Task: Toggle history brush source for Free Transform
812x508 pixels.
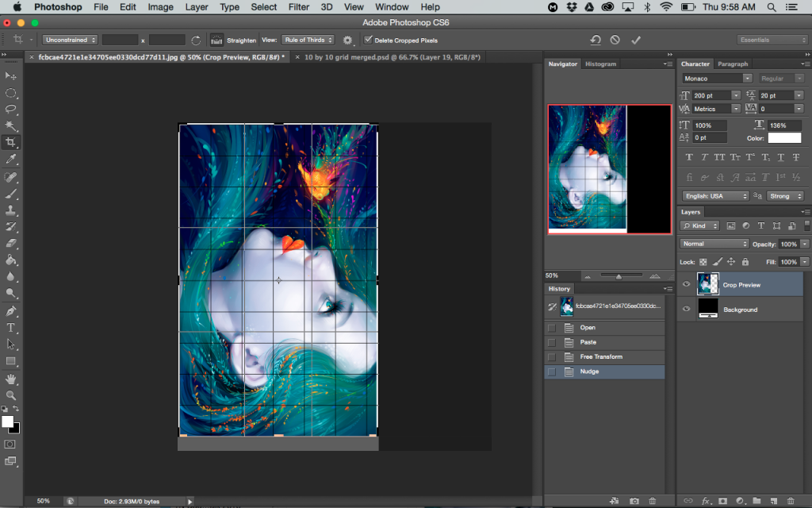Action: pos(552,356)
